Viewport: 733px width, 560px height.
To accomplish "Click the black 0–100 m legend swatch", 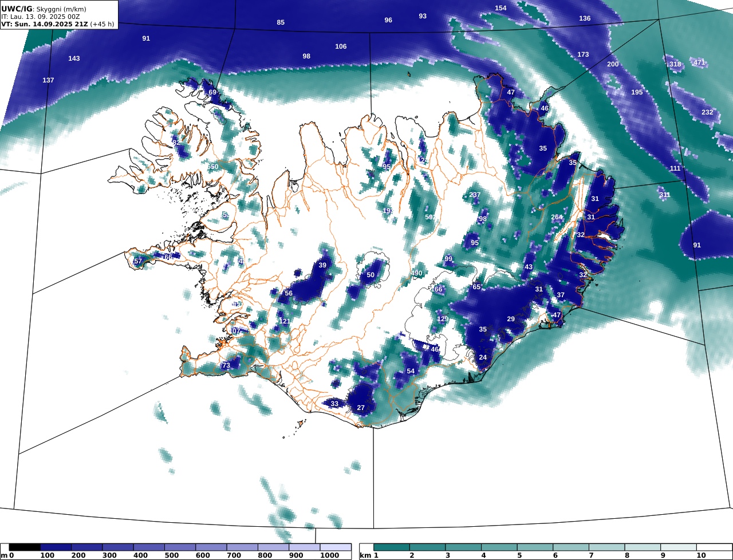I will [x=25, y=547].
